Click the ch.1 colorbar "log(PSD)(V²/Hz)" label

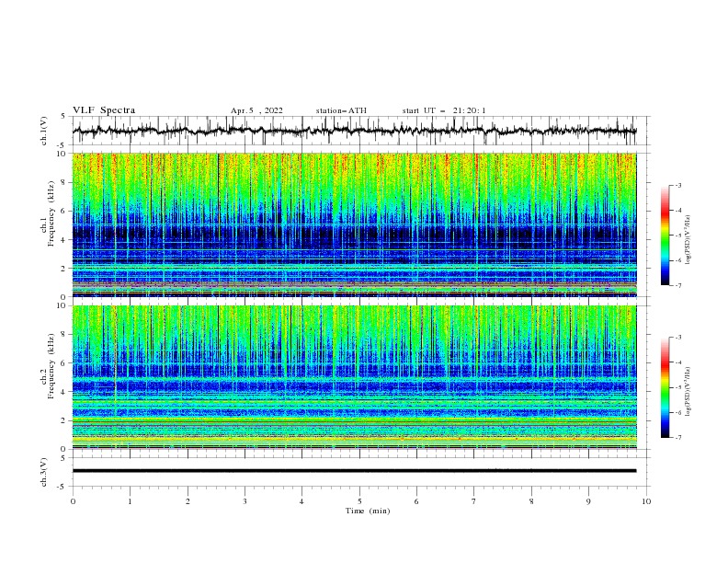(x=688, y=240)
